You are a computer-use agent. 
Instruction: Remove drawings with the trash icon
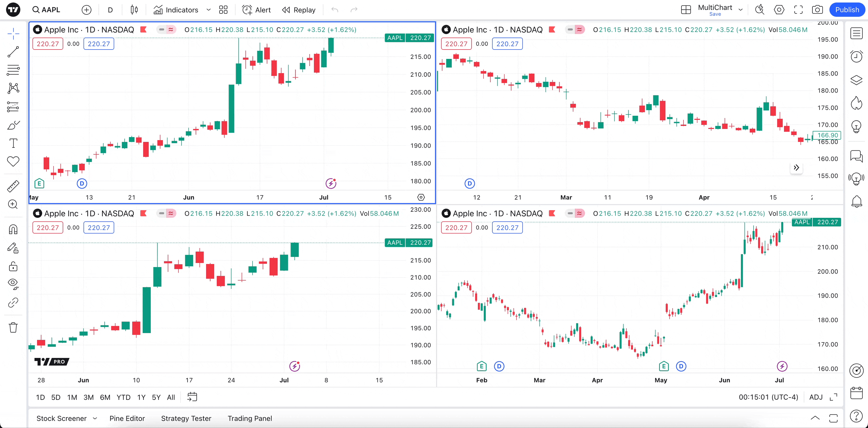(13, 327)
